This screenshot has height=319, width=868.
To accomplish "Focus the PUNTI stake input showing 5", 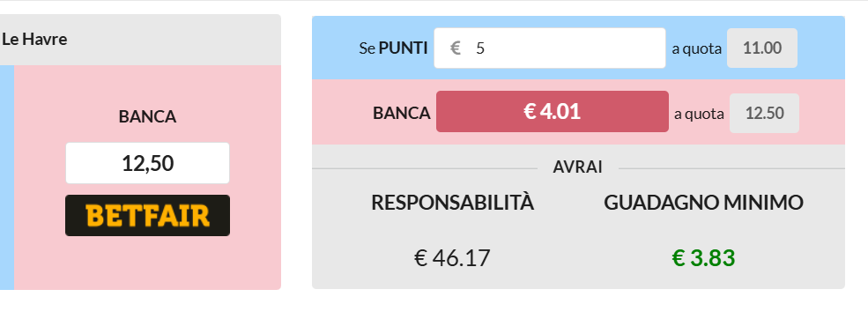I will pyautogui.click(x=550, y=48).
